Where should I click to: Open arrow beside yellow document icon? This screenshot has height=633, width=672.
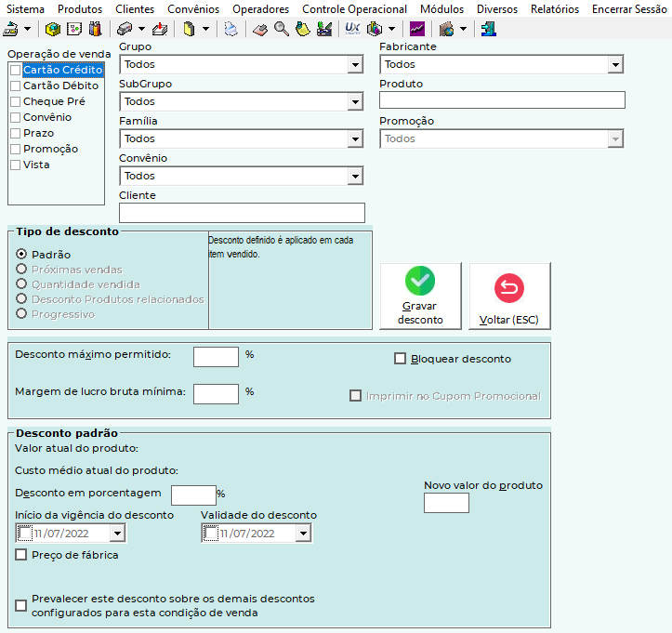[x=205, y=29]
